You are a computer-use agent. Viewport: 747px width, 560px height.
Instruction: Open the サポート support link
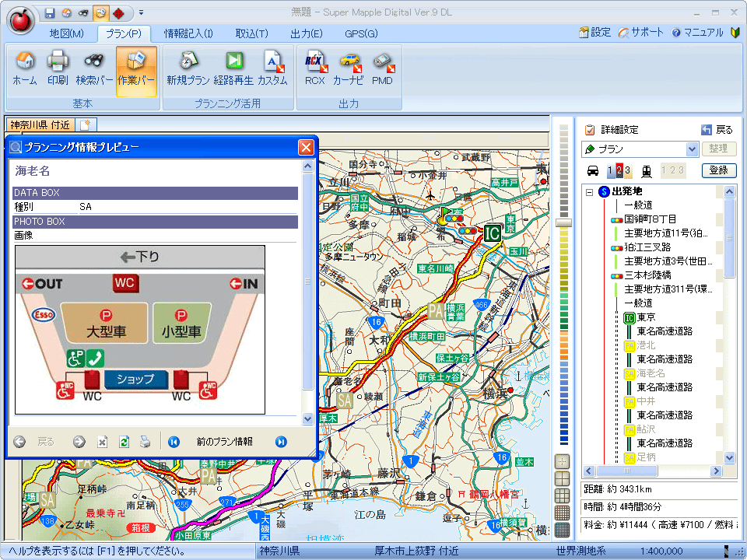[640, 33]
